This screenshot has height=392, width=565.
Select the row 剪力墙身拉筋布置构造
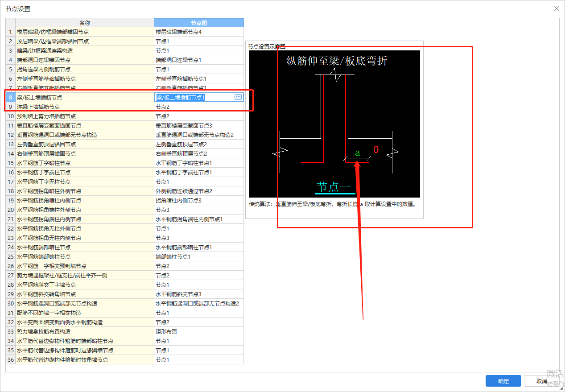tap(125, 331)
